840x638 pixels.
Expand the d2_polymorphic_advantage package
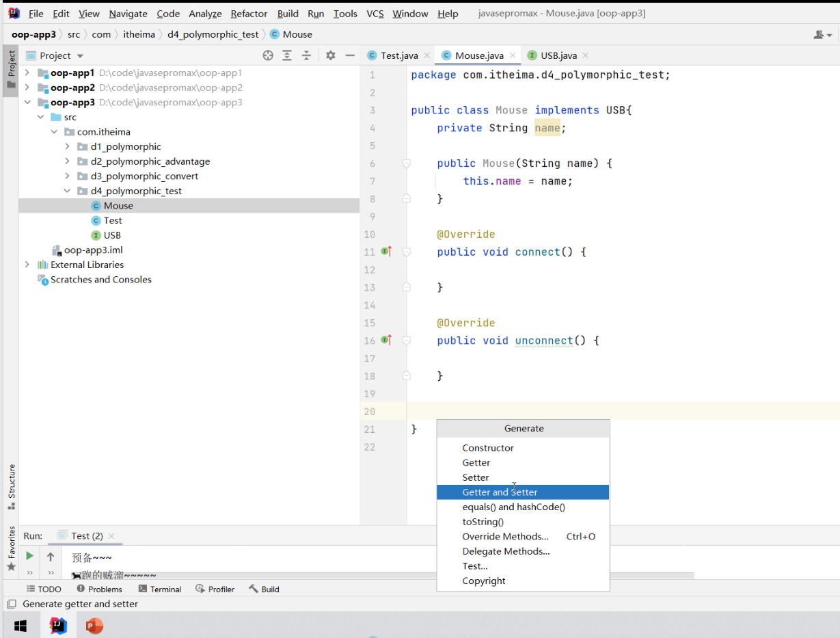tap(67, 161)
